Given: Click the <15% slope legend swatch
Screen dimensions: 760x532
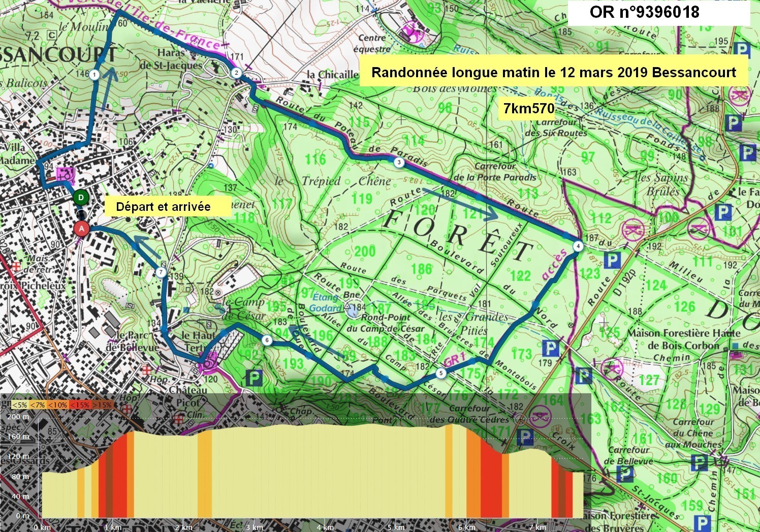Looking at the screenshot, I should [x=79, y=405].
